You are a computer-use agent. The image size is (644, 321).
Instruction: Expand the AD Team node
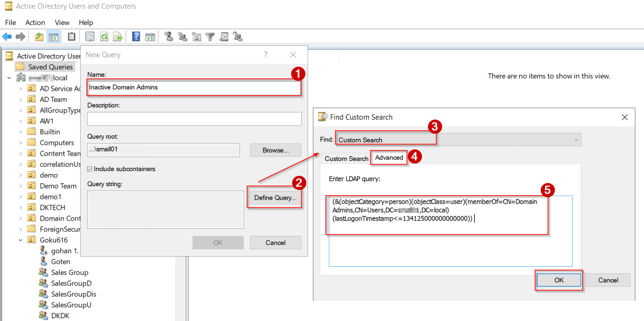coord(21,99)
